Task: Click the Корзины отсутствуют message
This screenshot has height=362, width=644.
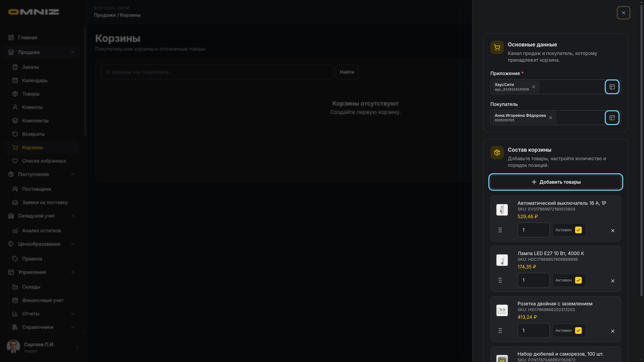Action: coord(365,103)
